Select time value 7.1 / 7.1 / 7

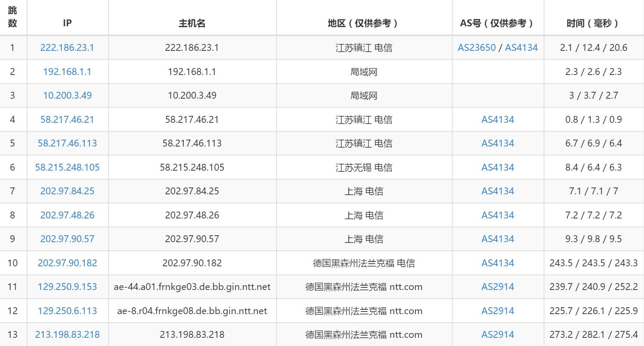coord(594,191)
